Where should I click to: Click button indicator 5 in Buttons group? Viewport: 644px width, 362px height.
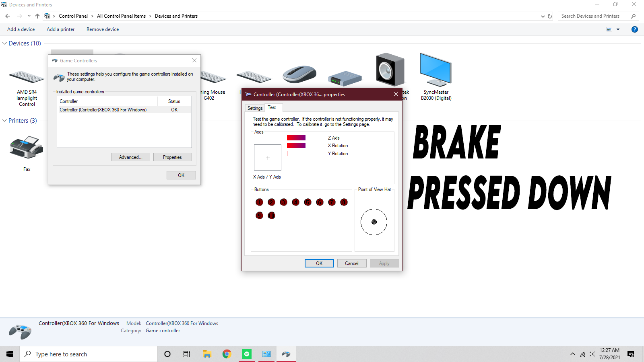click(x=308, y=202)
